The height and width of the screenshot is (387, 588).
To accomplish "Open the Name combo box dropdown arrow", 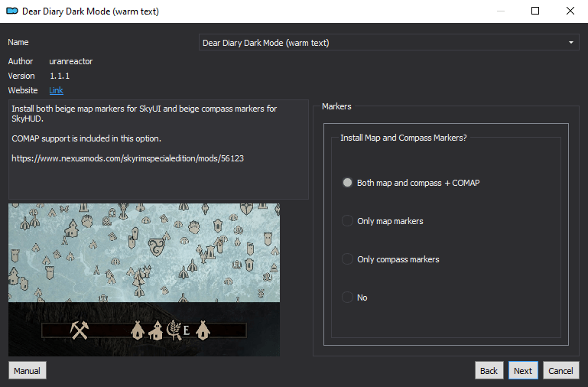I will [570, 42].
